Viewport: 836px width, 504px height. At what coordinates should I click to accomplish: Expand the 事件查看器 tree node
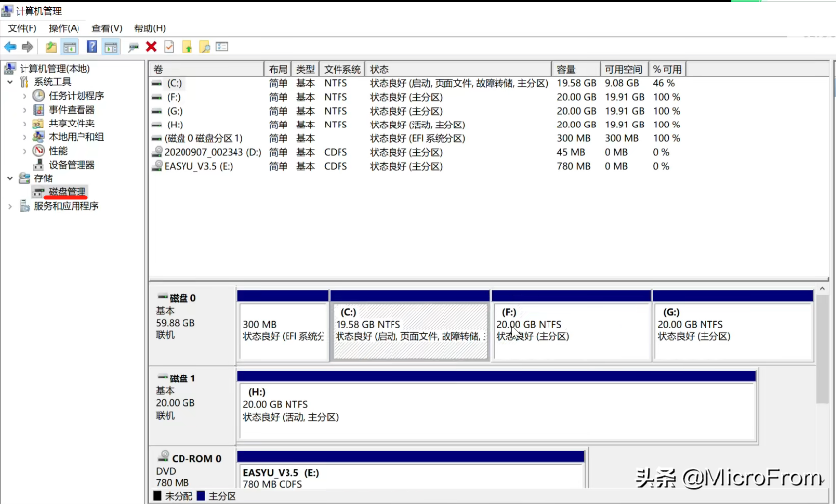[x=25, y=110]
